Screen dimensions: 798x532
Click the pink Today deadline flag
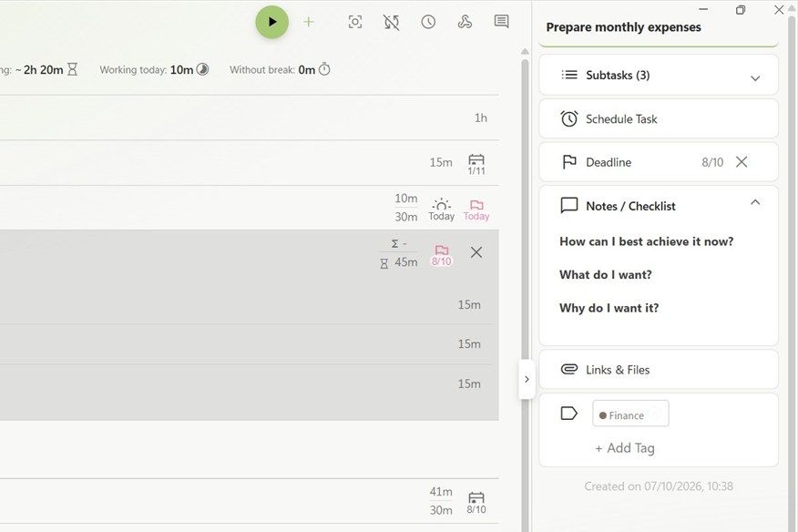point(476,210)
